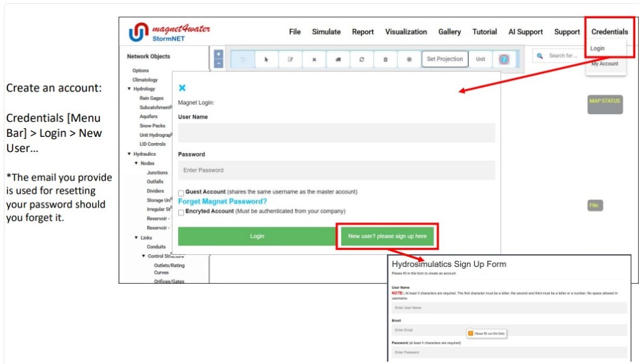The height and width of the screenshot is (364, 639).
Task: Click the Unit toolbar button
Action: (x=481, y=59)
